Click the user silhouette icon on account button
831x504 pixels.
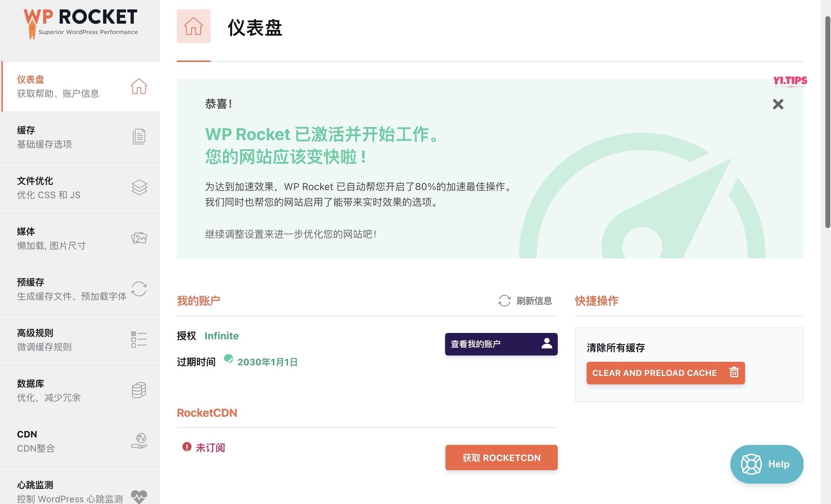(x=547, y=344)
